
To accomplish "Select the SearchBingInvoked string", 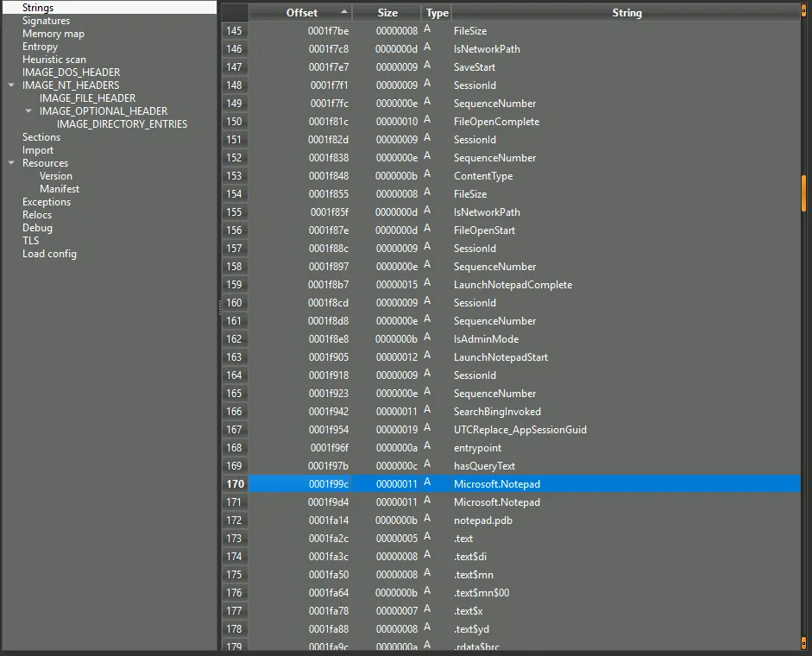I will 497,412.
